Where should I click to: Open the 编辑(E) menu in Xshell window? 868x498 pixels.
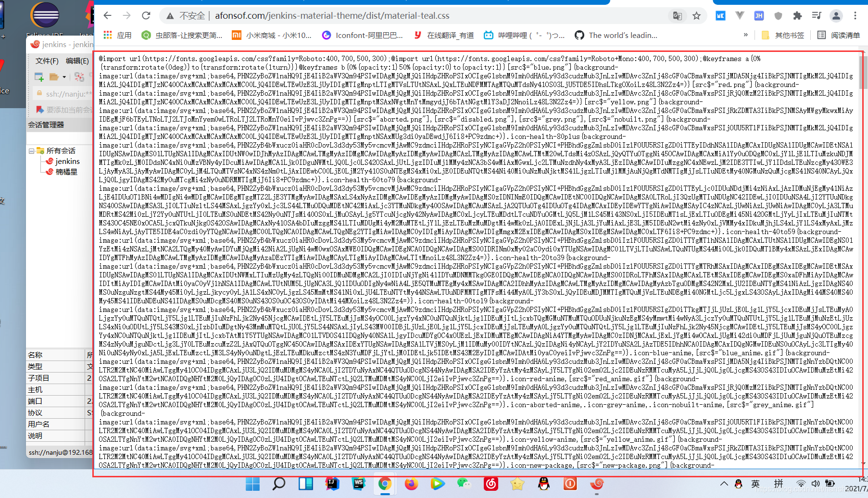pyautogui.click(x=77, y=61)
